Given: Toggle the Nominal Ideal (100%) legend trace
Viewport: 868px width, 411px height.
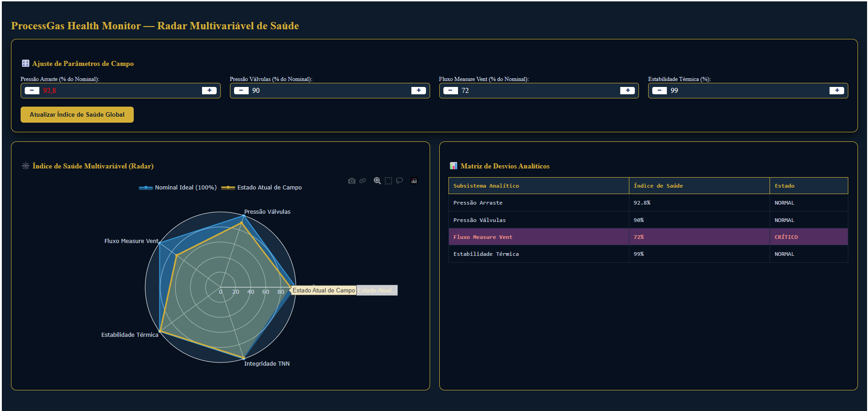Looking at the screenshot, I should tap(178, 188).
